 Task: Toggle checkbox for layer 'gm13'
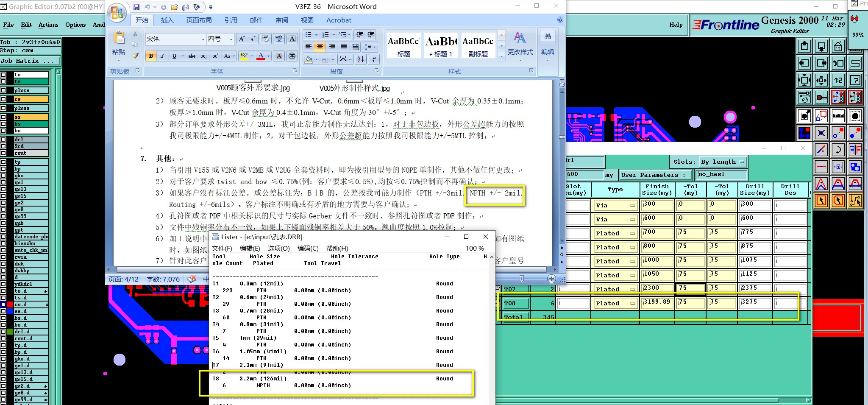click(x=3, y=189)
